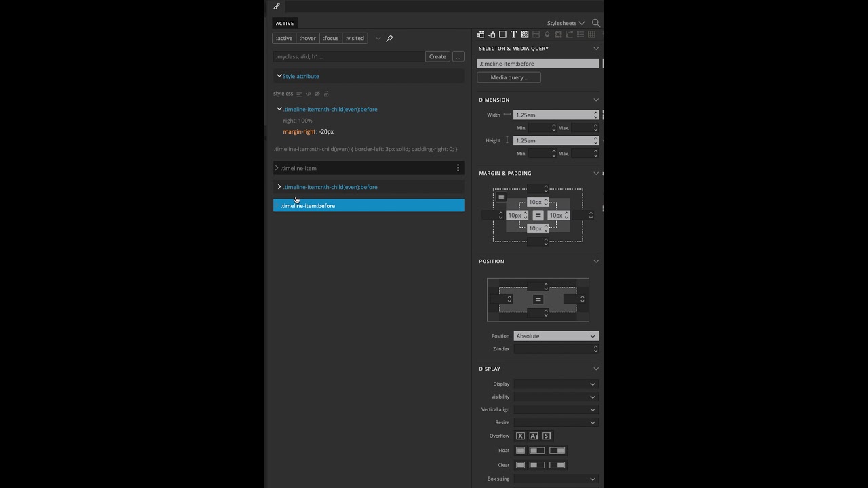Open code view icon next to style.css
The image size is (868, 488).
tap(308, 94)
